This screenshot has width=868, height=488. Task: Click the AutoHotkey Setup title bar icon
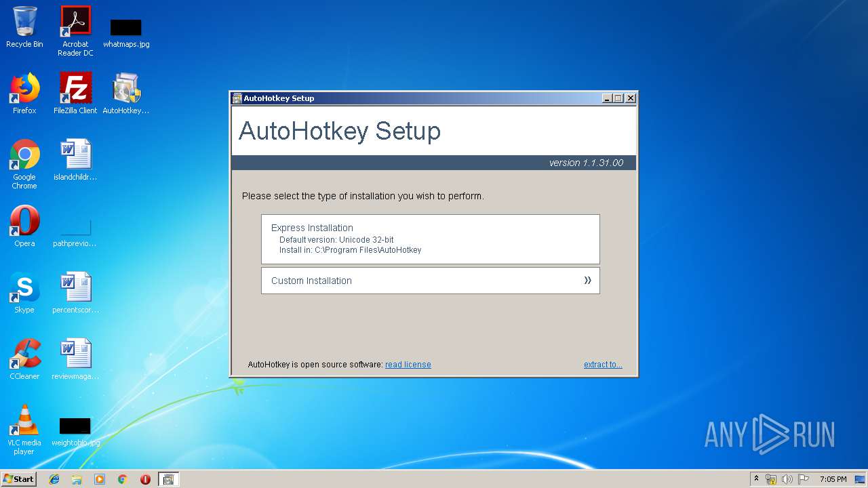pos(237,98)
